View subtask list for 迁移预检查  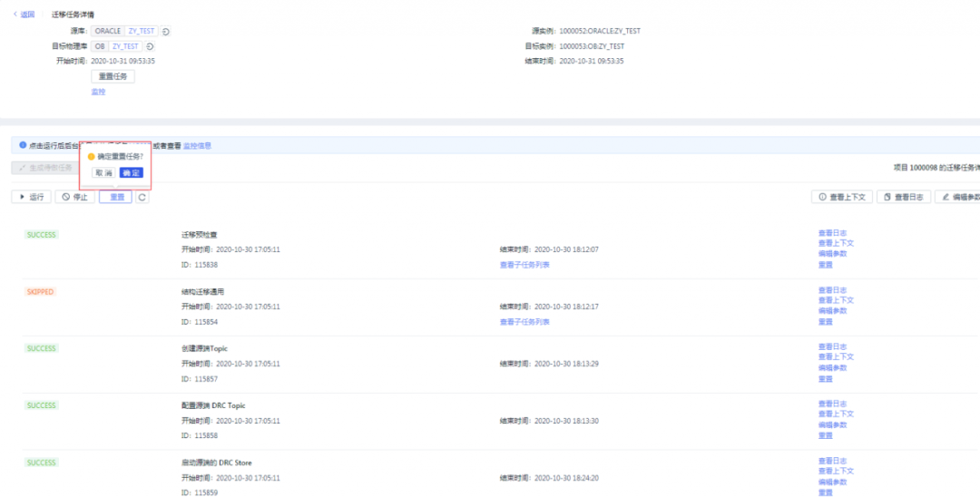(524, 265)
